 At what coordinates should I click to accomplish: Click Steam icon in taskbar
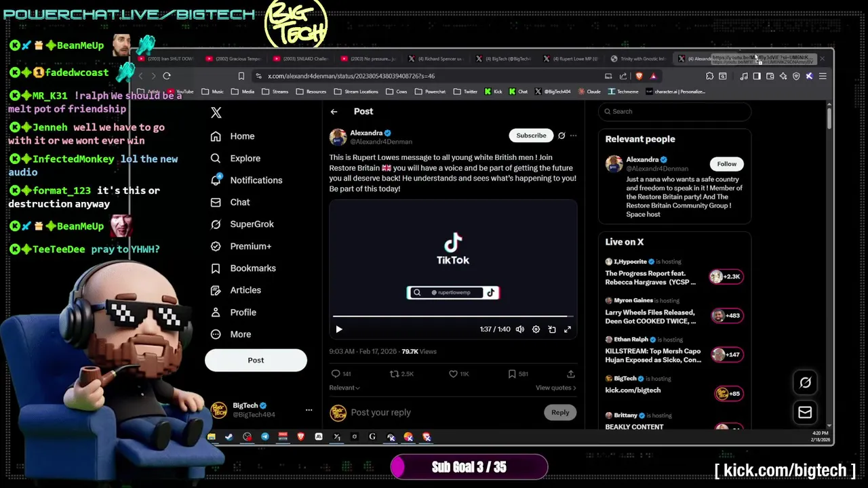(x=229, y=437)
